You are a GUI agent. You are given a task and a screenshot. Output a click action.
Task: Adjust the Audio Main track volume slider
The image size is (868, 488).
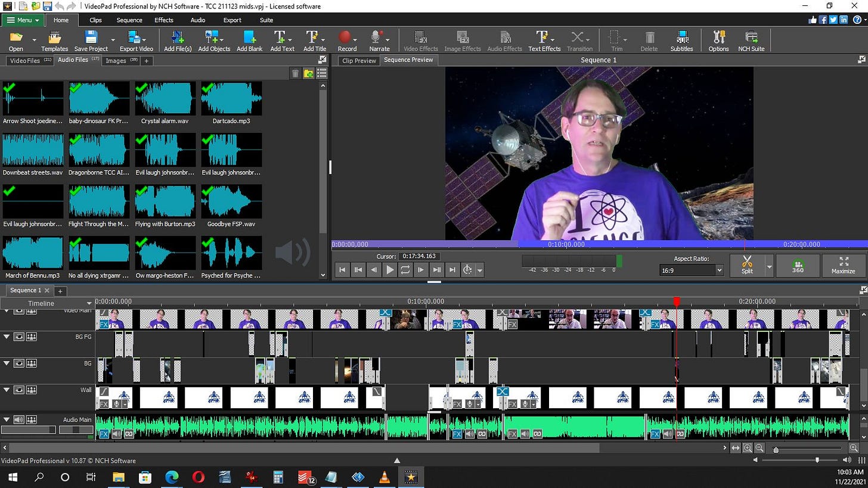click(28, 430)
